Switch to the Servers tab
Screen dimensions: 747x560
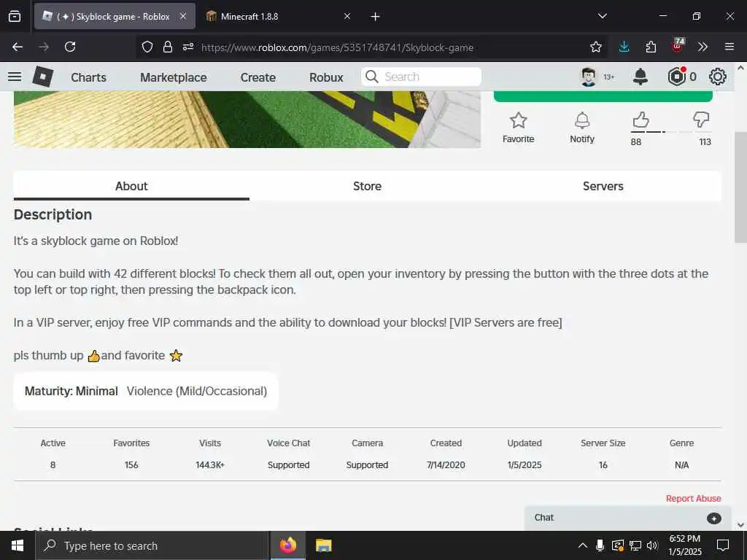click(603, 186)
